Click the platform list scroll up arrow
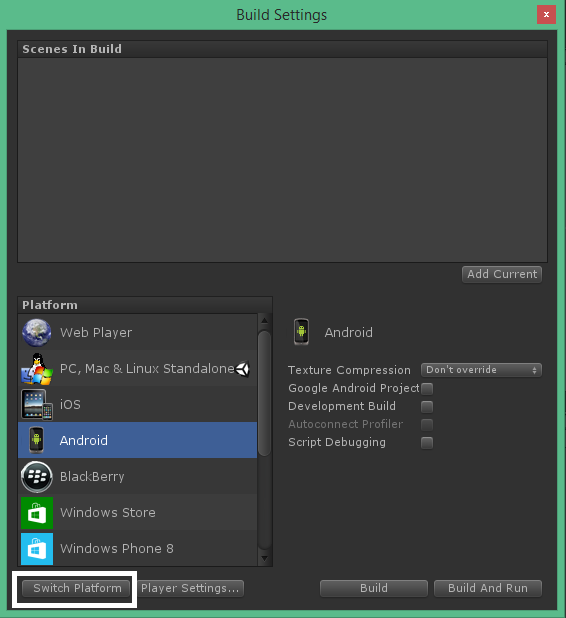 click(x=264, y=320)
